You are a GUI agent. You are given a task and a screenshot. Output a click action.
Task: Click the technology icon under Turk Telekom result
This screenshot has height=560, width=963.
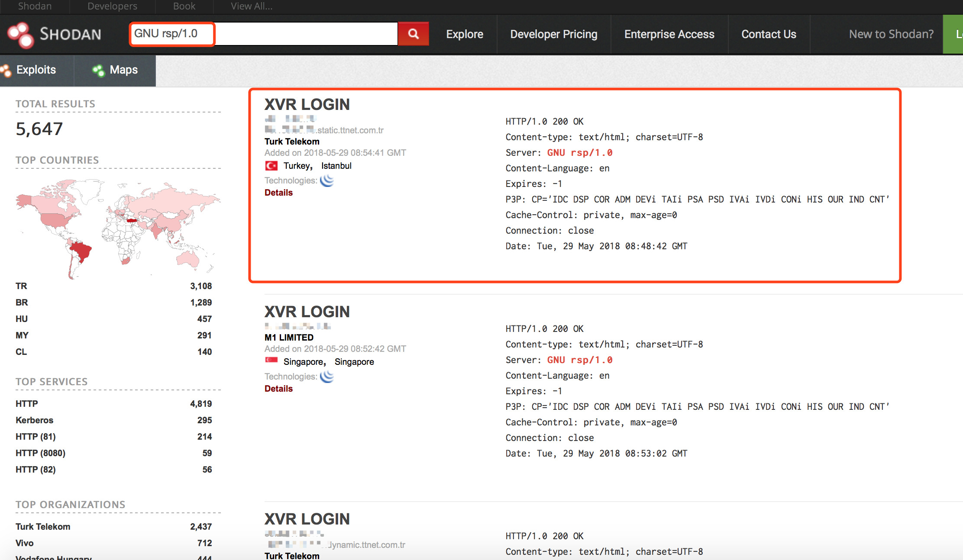[327, 180]
